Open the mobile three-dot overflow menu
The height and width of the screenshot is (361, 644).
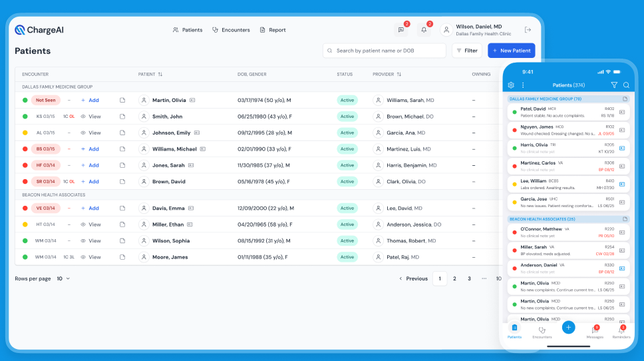pos(523,85)
